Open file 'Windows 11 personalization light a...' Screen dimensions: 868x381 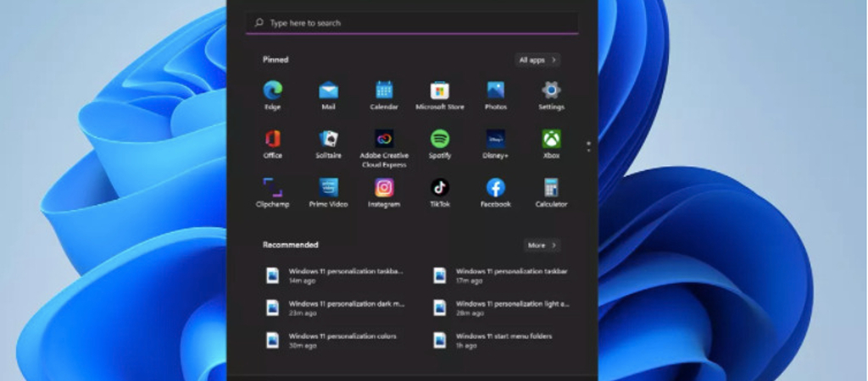click(x=502, y=308)
